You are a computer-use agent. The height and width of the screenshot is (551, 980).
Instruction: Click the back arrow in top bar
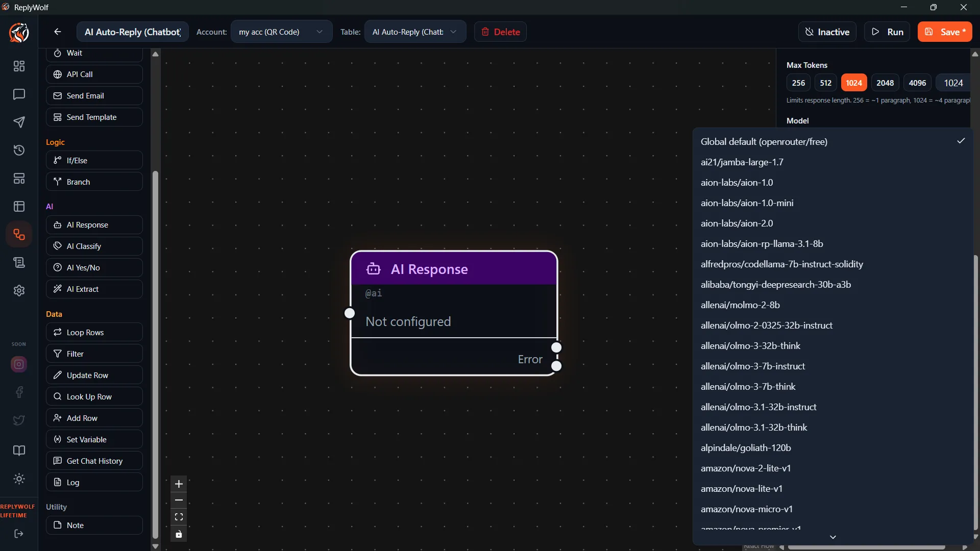point(58,32)
